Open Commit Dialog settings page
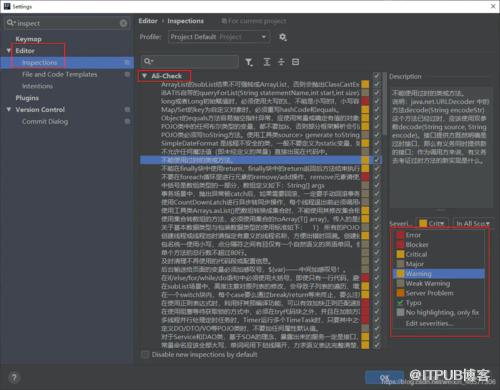The image size is (500, 390). click(x=45, y=121)
